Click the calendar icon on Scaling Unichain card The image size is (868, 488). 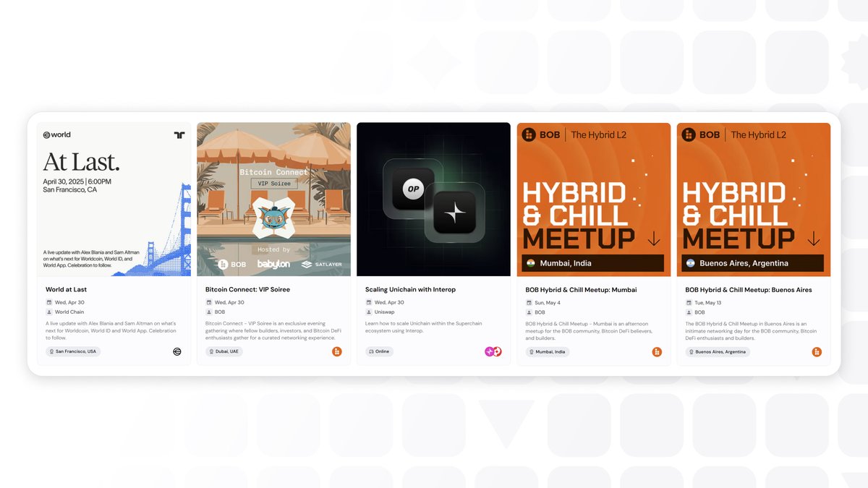point(368,302)
